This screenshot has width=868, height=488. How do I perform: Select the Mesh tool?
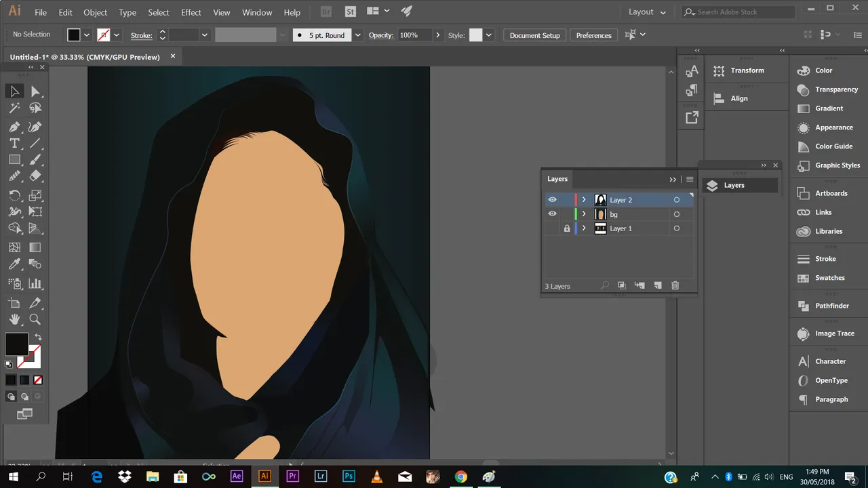tap(14, 247)
